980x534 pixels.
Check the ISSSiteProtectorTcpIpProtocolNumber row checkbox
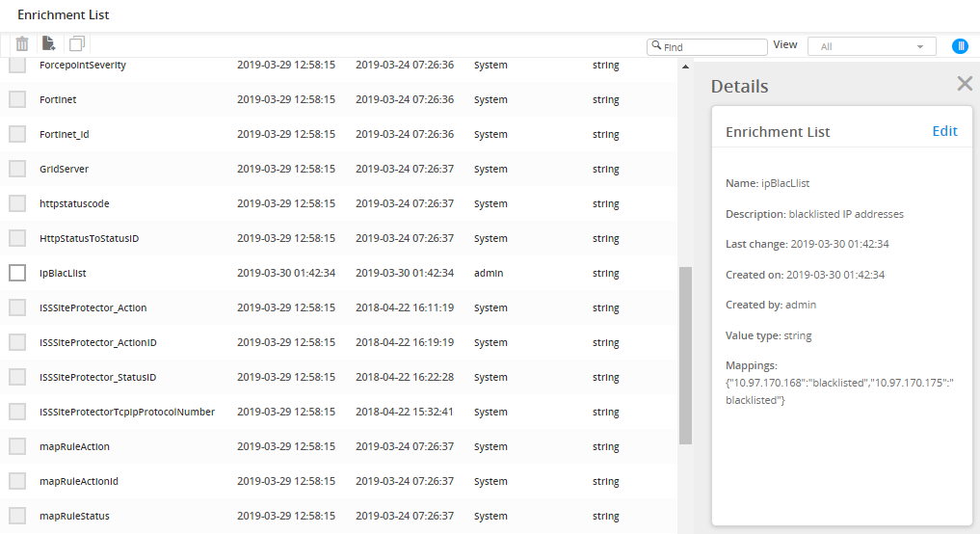click(17, 412)
